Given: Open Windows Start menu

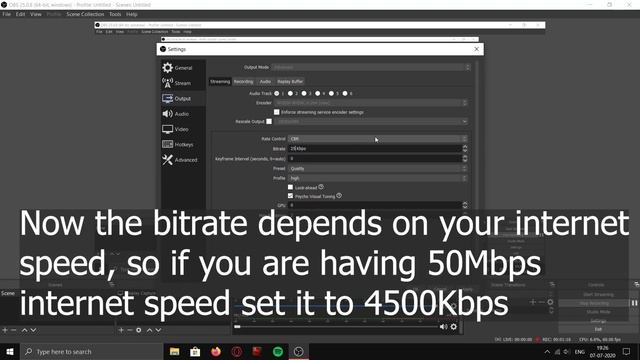Looking at the screenshot, I should pos(10,351).
